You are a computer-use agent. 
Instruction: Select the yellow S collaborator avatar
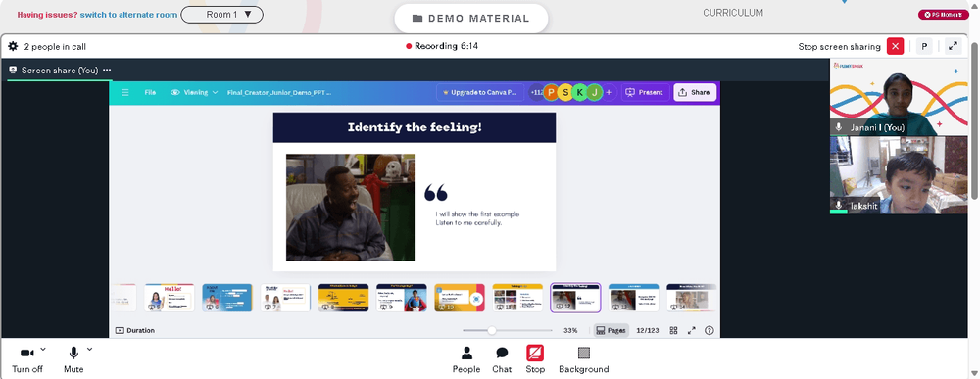pos(565,92)
